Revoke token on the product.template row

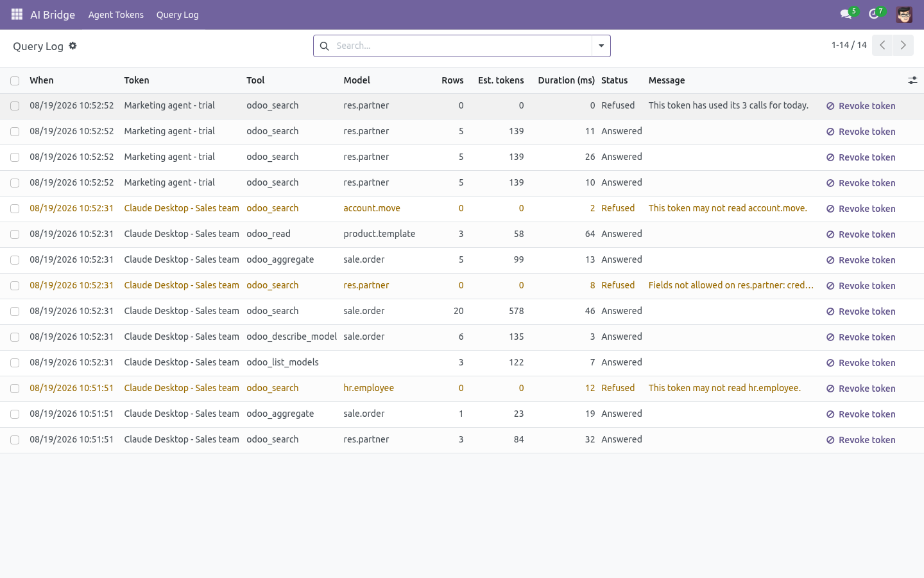click(x=860, y=234)
